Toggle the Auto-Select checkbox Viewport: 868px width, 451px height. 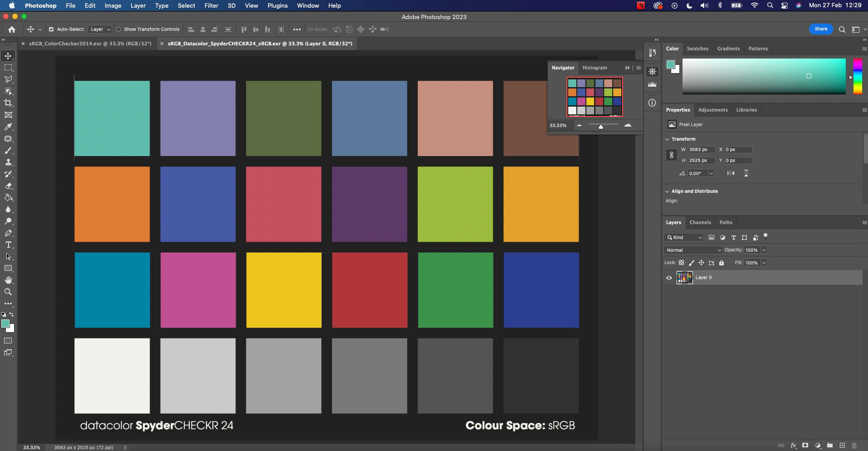tap(51, 29)
